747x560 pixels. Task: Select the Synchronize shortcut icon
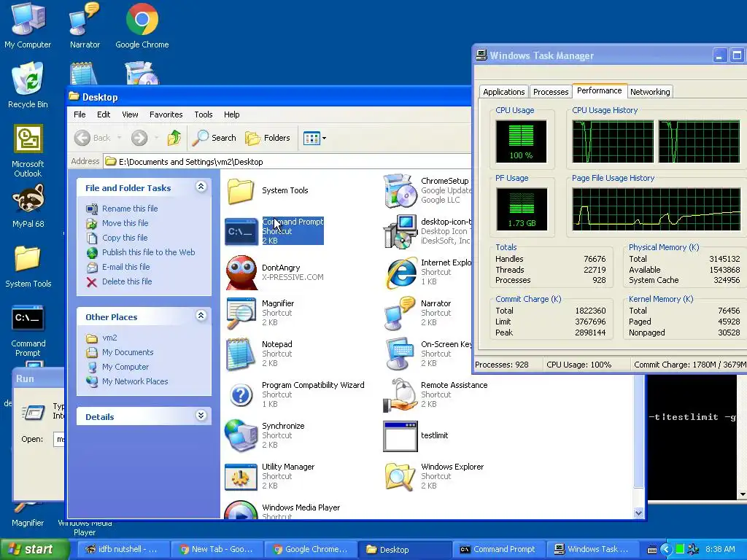click(241, 435)
